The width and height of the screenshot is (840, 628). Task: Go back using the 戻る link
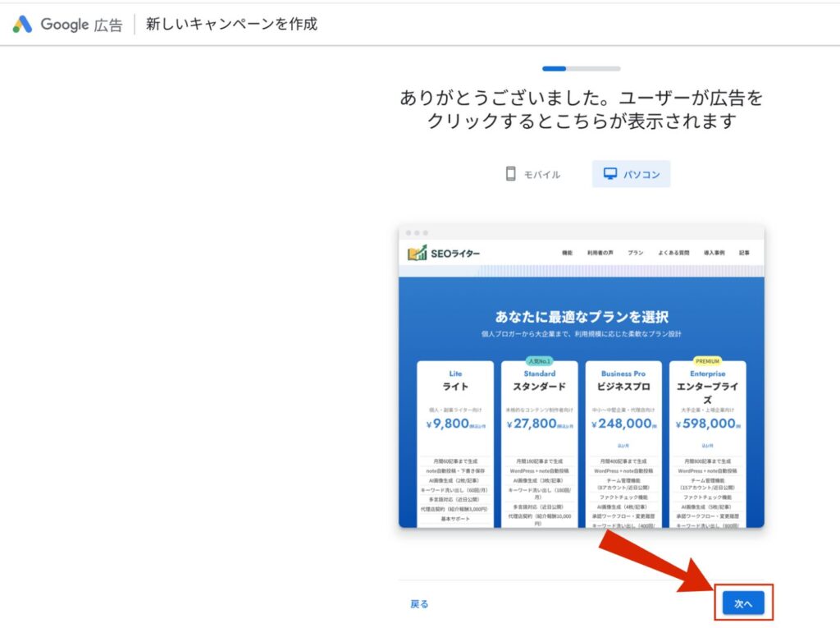[419, 604]
